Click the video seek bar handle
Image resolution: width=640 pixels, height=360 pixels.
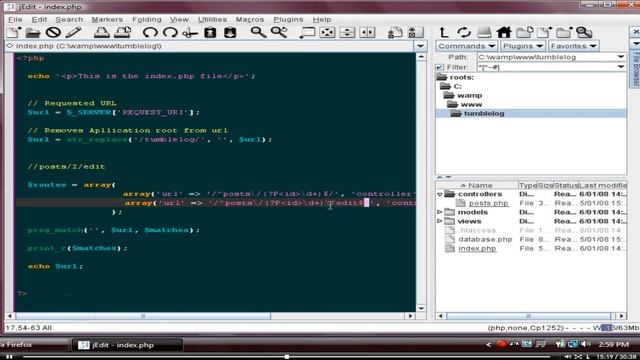(x=287, y=357)
